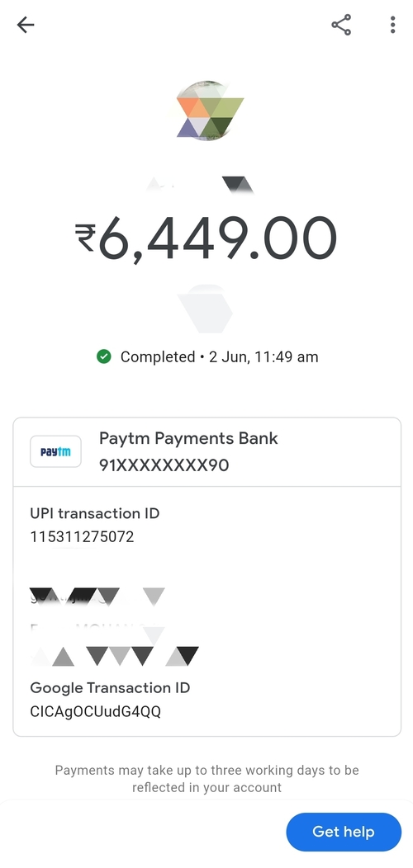413x868 pixels.
Task: Tap the blurred details above Google Transaction ID
Action: pyautogui.click(x=114, y=655)
